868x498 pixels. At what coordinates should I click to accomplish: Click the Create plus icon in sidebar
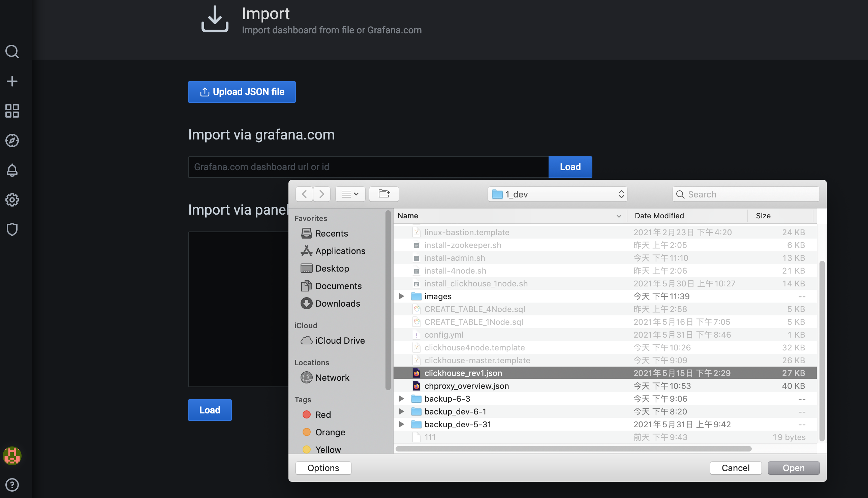12,82
